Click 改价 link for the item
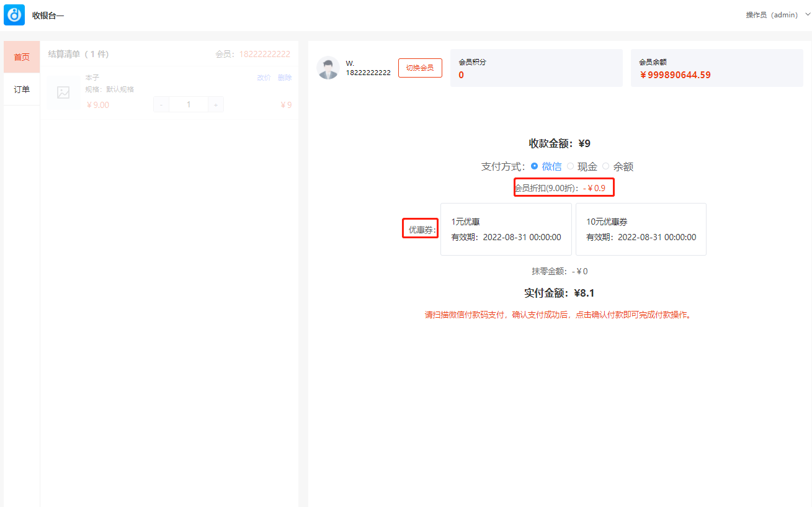This screenshot has height=507, width=812. pyautogui.click(x=264, y=78)
